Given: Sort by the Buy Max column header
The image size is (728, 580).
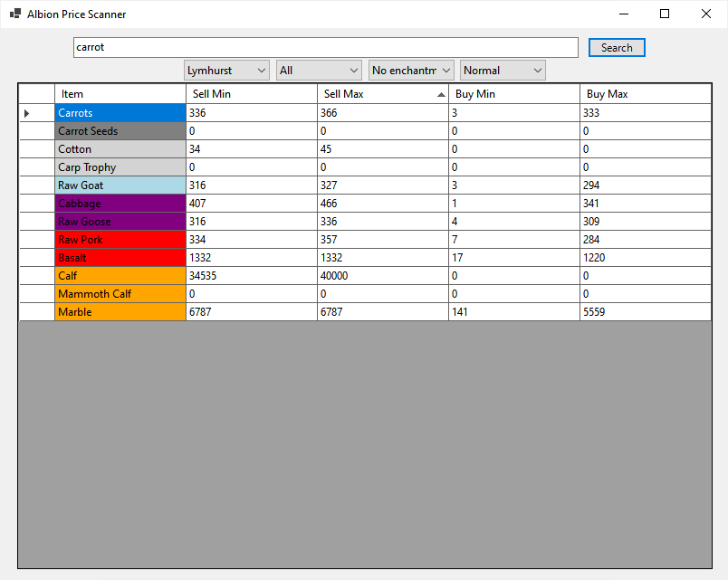Looking at the screenshot, I should [x=646, y=94].
